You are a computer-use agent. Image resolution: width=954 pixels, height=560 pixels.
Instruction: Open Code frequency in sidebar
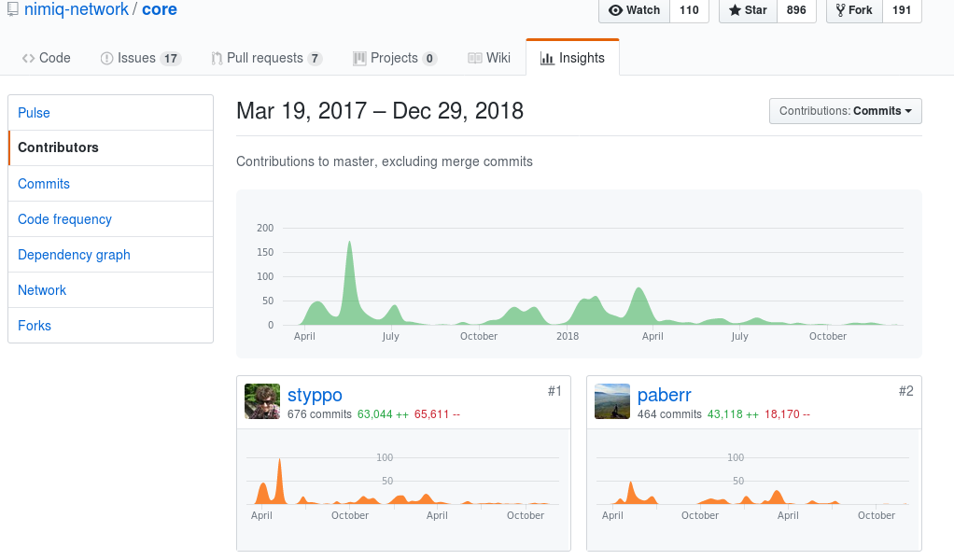coord(111,219)
